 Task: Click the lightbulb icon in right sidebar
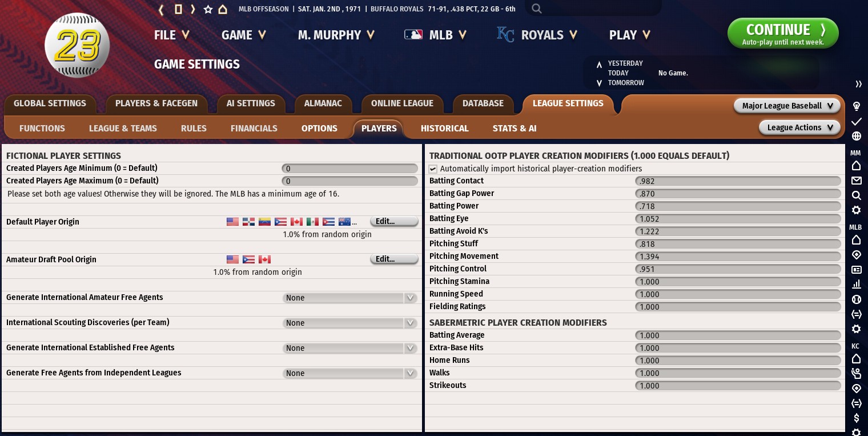coord(856,106)
